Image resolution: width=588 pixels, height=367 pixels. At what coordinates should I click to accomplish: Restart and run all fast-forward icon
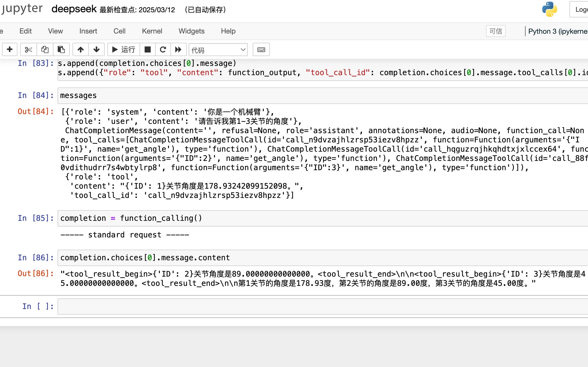pos(178,50)
